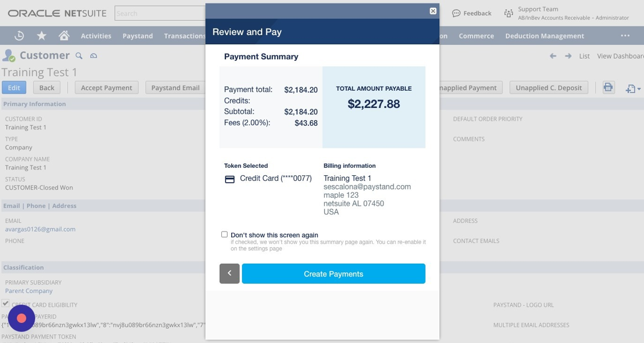Toggle the Credit Card Eligibility checkbox
644x343 pixels.
pyautogui.click(x=5, y=303)
